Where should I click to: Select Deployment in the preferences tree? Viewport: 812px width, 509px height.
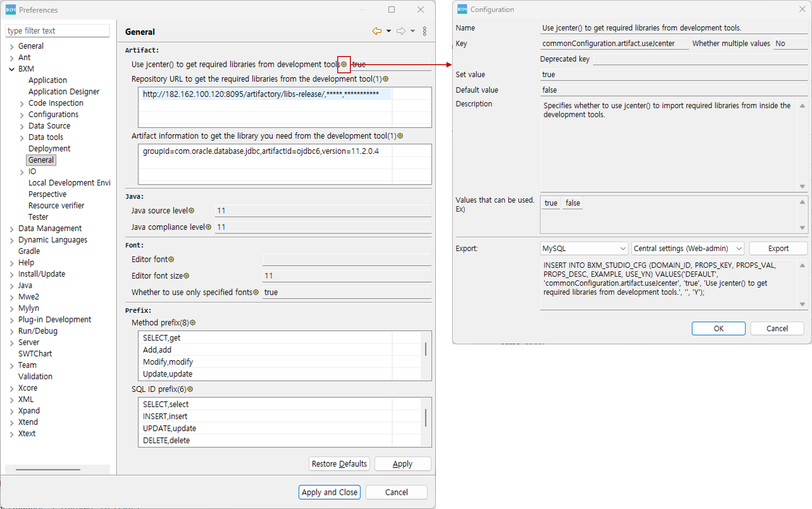point(49,148)
